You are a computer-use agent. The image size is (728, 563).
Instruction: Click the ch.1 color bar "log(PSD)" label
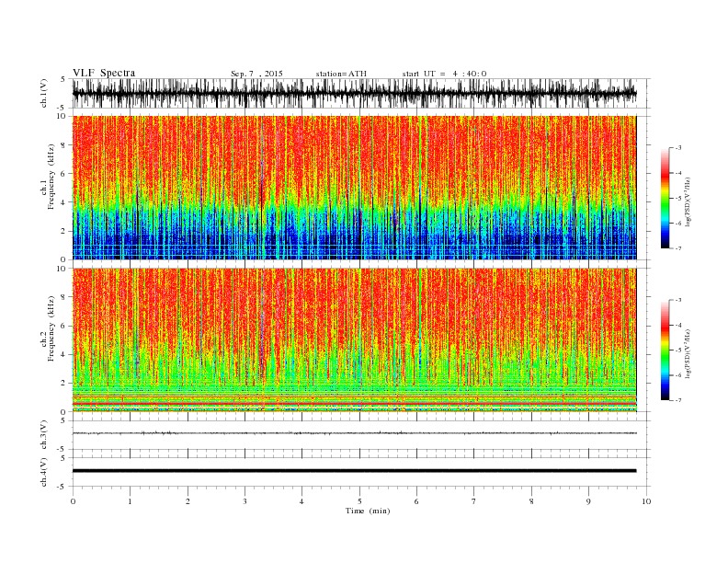coord(688,201)
